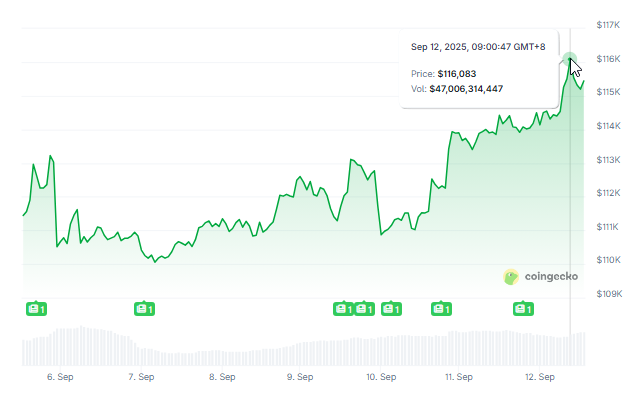Open the middle of three clustered news markers
The width and height of the screenshot is (643, 396).
[364, 308]
